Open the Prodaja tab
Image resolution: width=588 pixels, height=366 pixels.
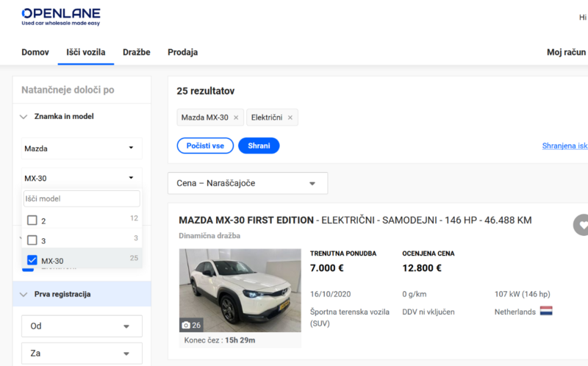[x=182, y=52]
